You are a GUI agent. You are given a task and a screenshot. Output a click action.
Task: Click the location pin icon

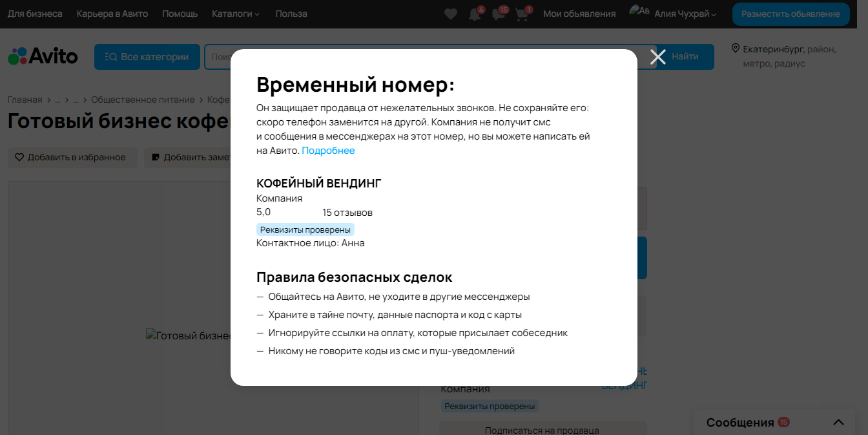click(x=735, y=48)
